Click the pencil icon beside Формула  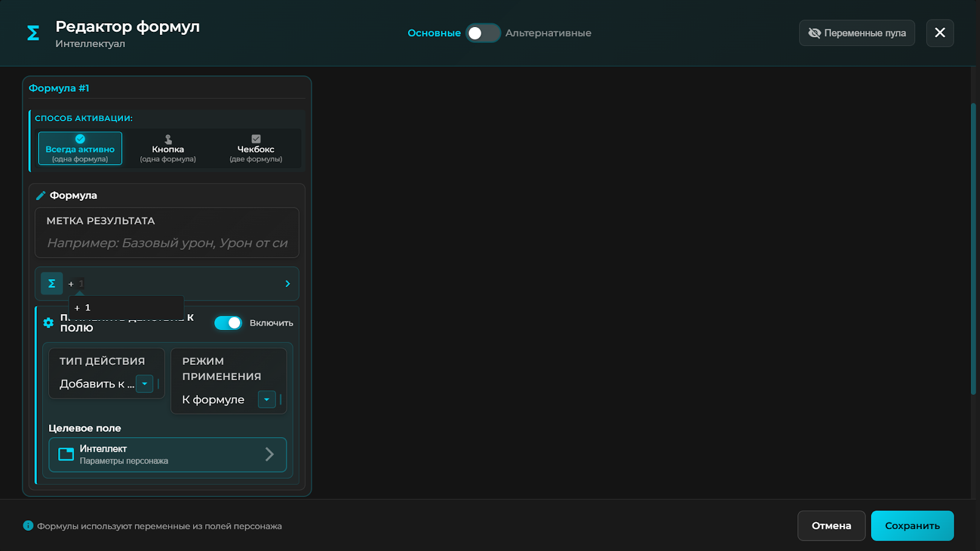pos(40,195)
